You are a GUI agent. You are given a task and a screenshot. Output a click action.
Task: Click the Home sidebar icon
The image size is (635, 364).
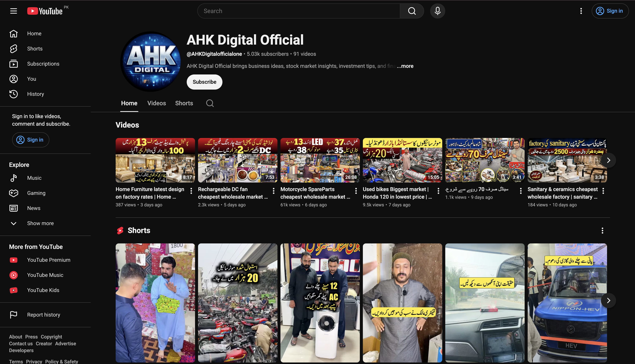(13, 33)
